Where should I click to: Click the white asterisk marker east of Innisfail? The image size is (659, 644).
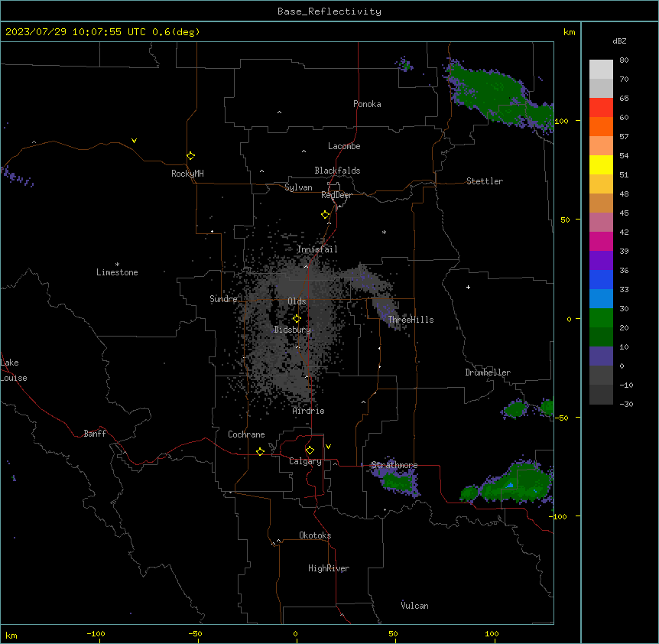384,232
